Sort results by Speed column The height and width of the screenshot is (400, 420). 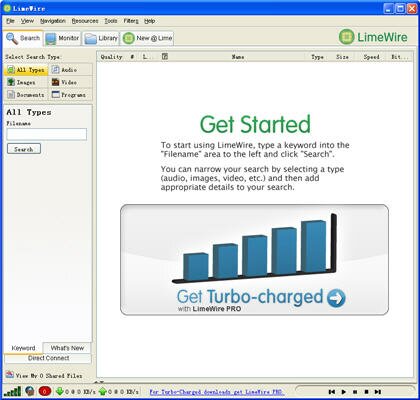click(371, 57)
